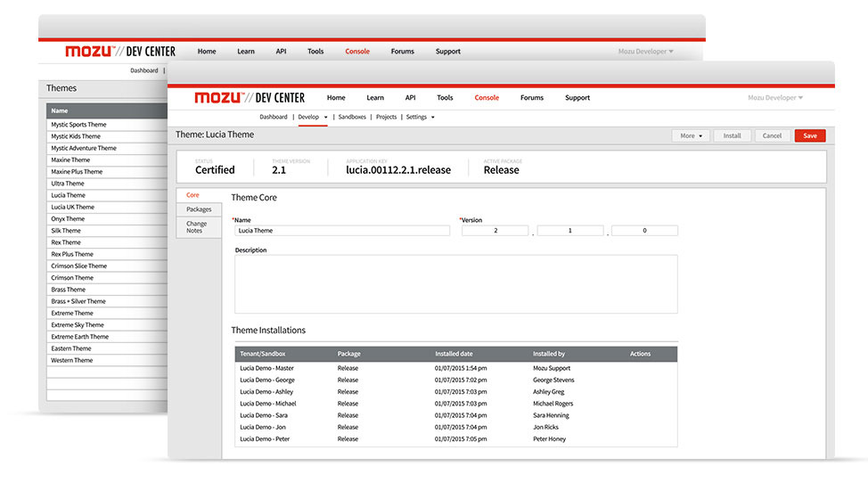Open Mystic Adventure Theme in themes list

pyautogui.click(x=107, y=148)
